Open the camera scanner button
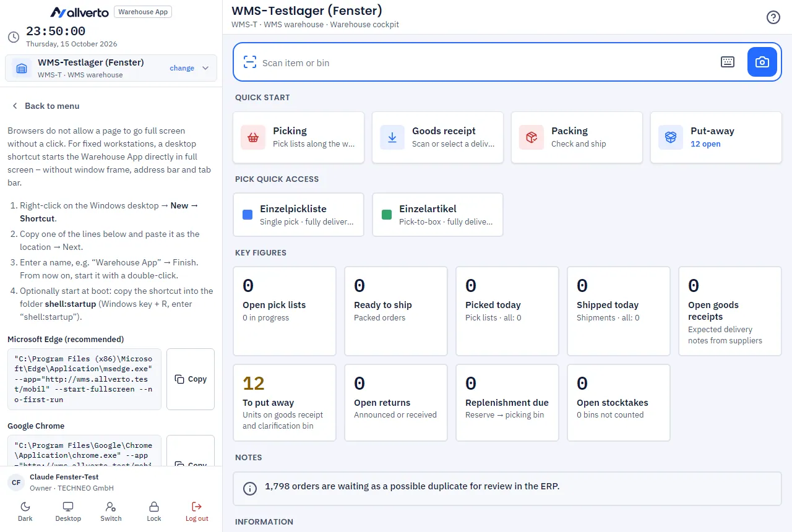This screenshot has width=792, height=532. [762, 62]
